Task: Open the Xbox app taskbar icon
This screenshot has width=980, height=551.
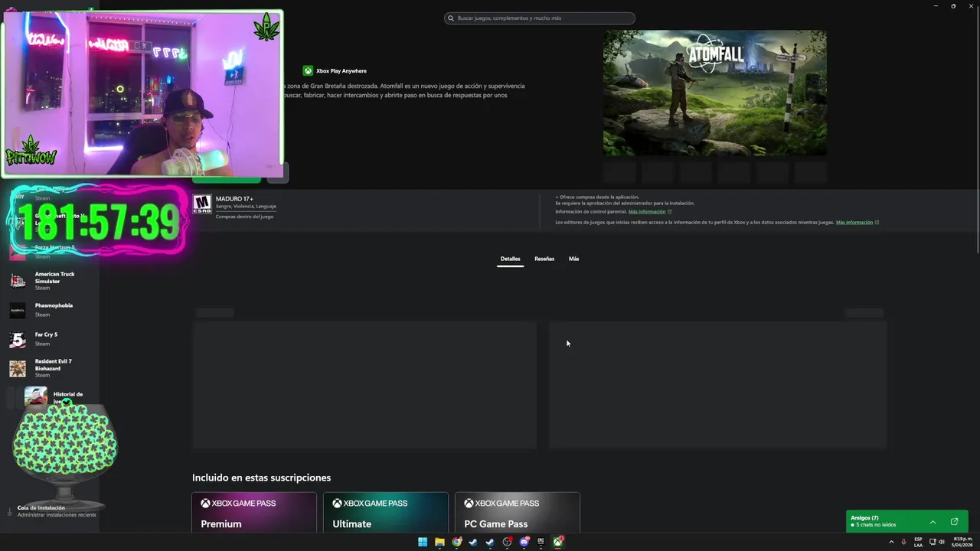Action: (x=558, y=542)
